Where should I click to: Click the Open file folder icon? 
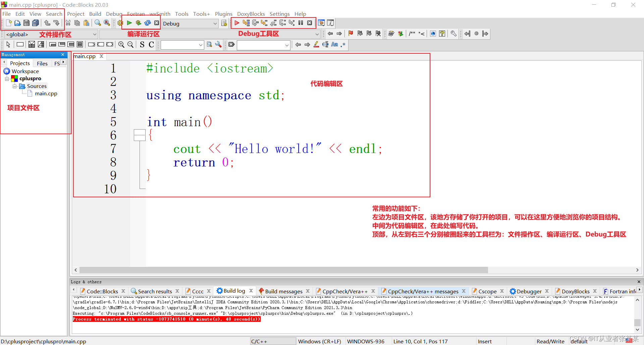tap(17, 23)
